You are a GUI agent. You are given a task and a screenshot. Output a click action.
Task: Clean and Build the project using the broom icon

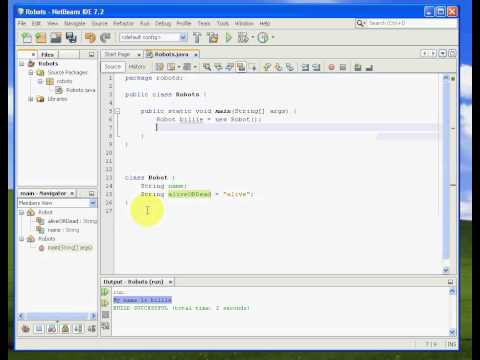(x=213, y=38)
